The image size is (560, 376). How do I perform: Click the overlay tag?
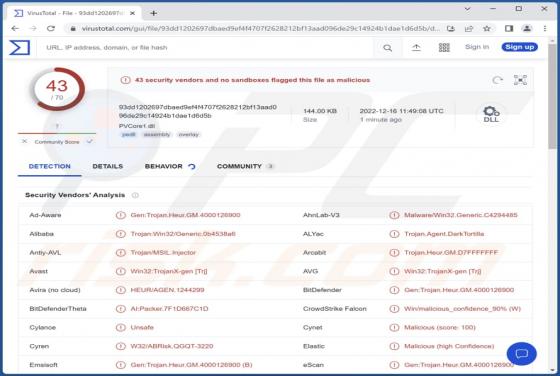(x=188, y=135)
